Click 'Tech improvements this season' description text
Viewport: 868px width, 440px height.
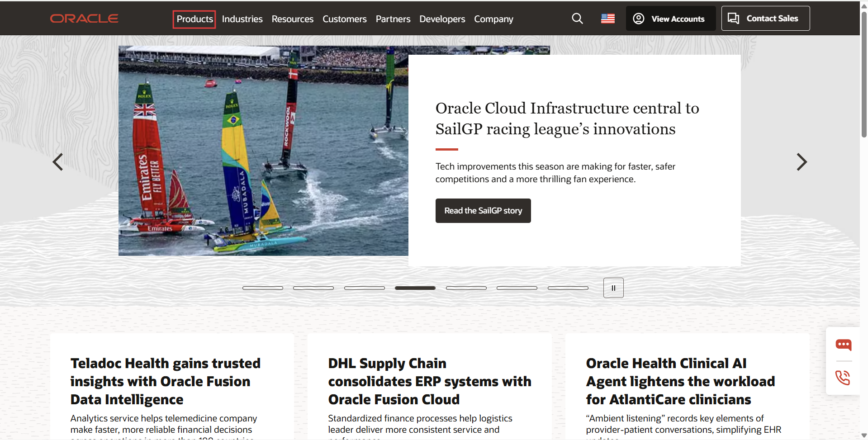555,173
